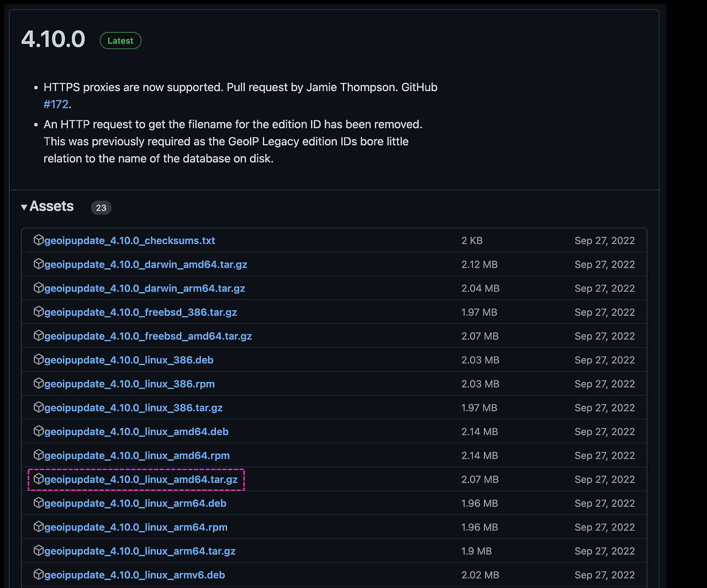Click the Sep 27, 2022 date of linux_amd64.tar.gz
The image size is (707, 588).
(x=605, y=479)
